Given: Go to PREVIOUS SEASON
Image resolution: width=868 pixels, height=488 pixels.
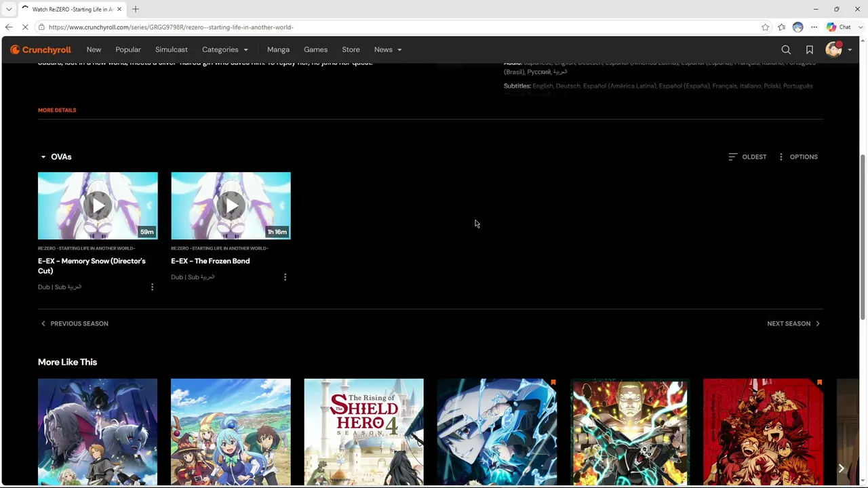Looking at the screenshot, I should coord(74,323).
